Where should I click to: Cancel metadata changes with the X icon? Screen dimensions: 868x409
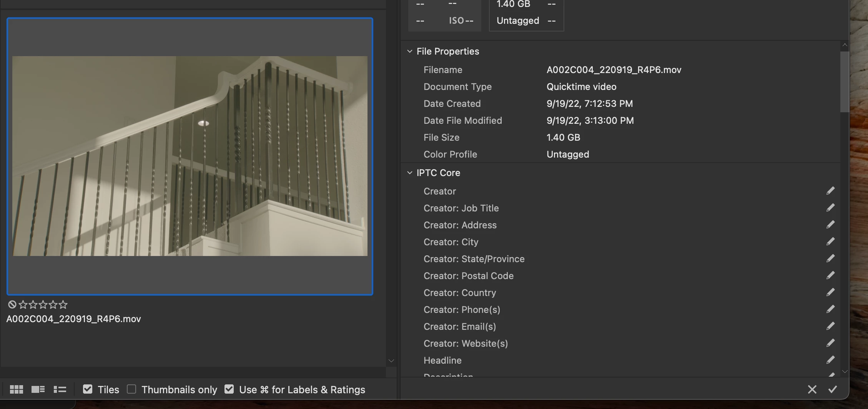[x=812, y=389]
